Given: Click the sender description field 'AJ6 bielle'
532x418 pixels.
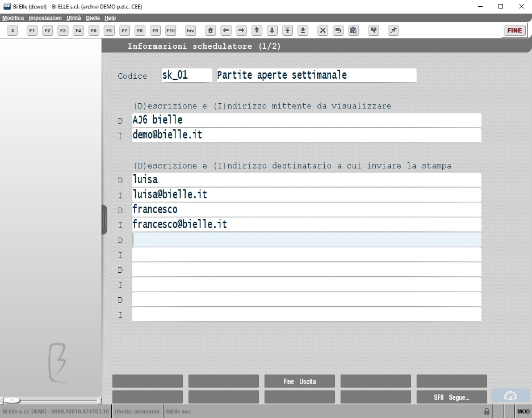Looking at the screenshot, I should click(x=307, y=120).
